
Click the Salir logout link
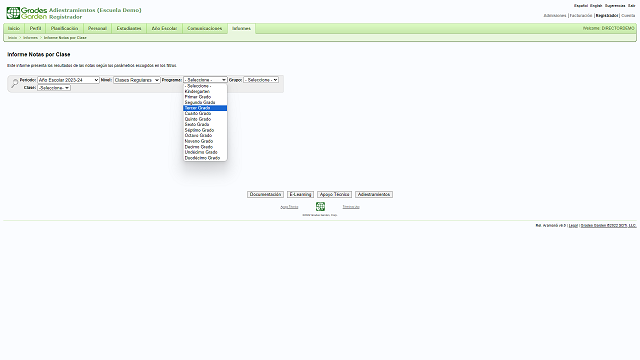coord(631,6)
